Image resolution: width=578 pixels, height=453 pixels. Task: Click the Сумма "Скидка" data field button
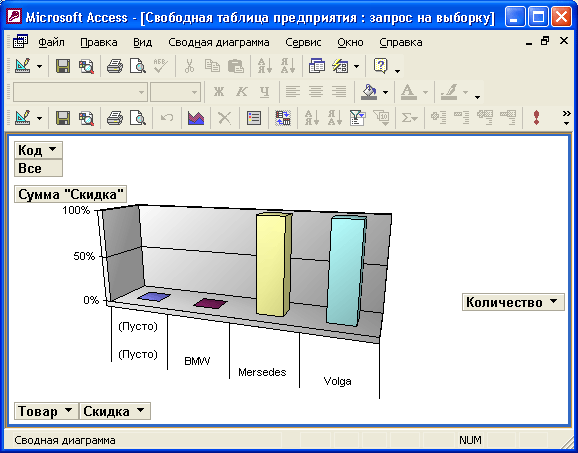coord(70,194)
